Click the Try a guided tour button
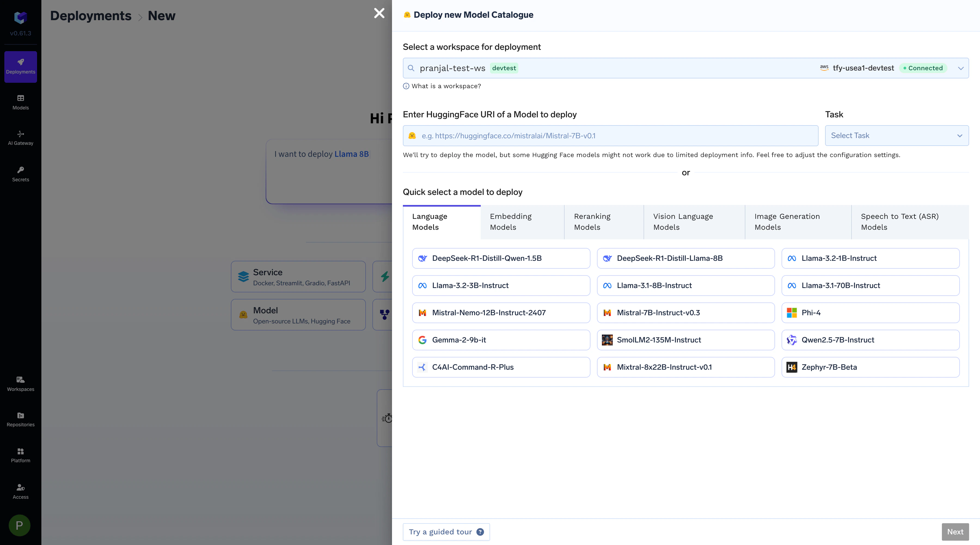 tap(446, 532)
